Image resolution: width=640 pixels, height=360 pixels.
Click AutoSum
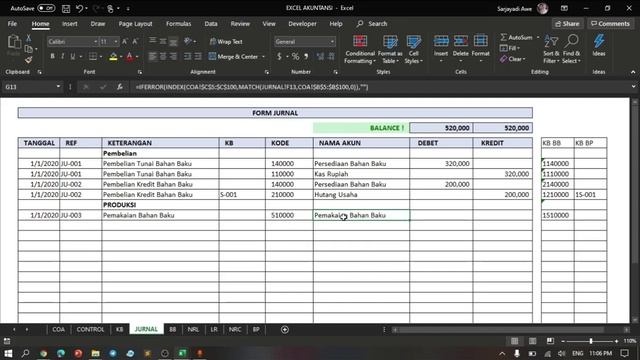click(516, 38)
